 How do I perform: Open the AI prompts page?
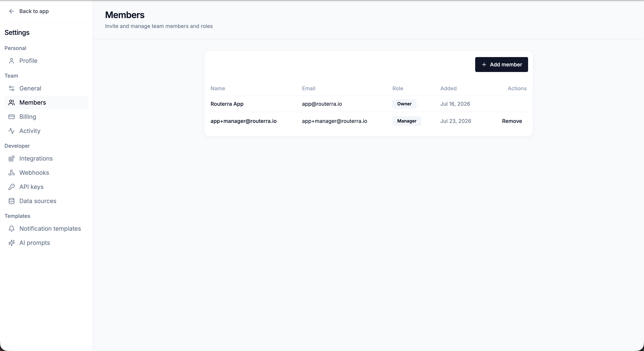[46, 243]
